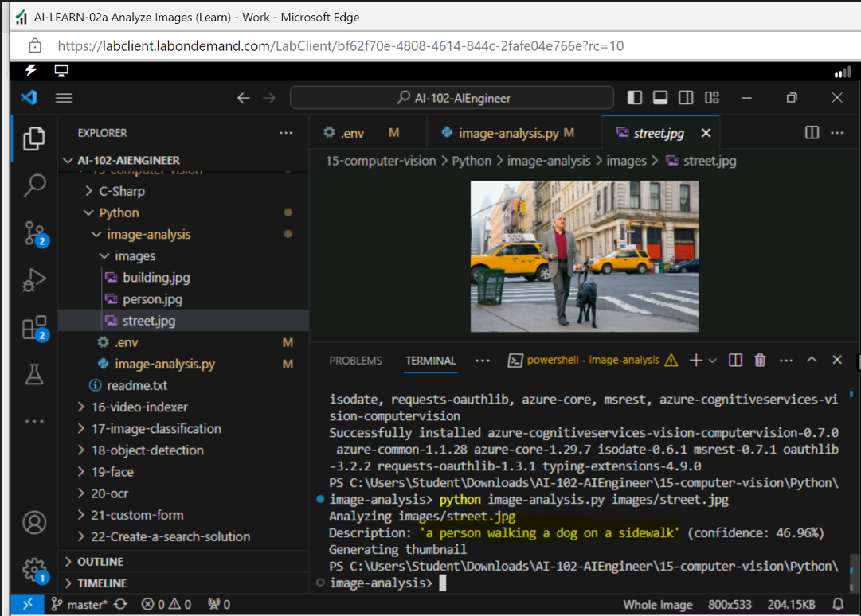Create a new terminal with plus icon
Screen dimensions: 861x616
pos(695,360)
